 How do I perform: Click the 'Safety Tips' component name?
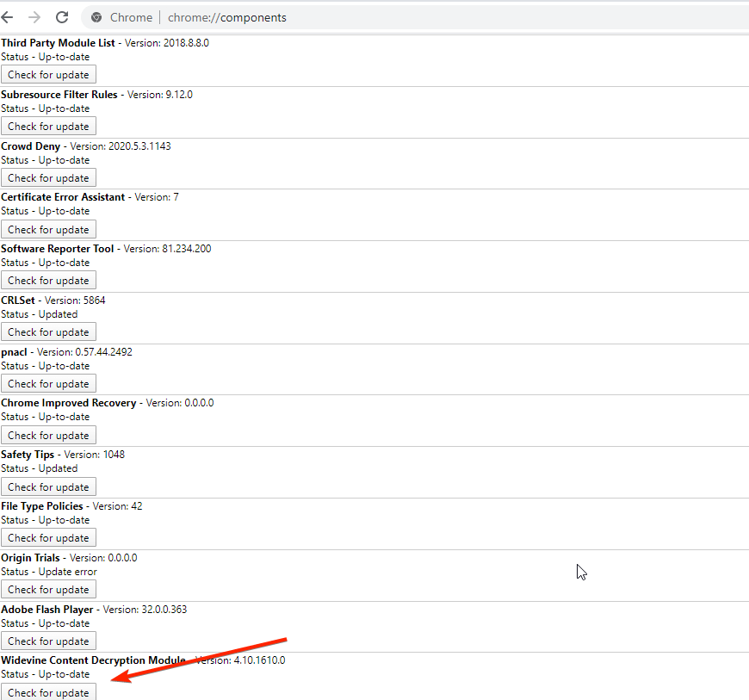(28, 455)
